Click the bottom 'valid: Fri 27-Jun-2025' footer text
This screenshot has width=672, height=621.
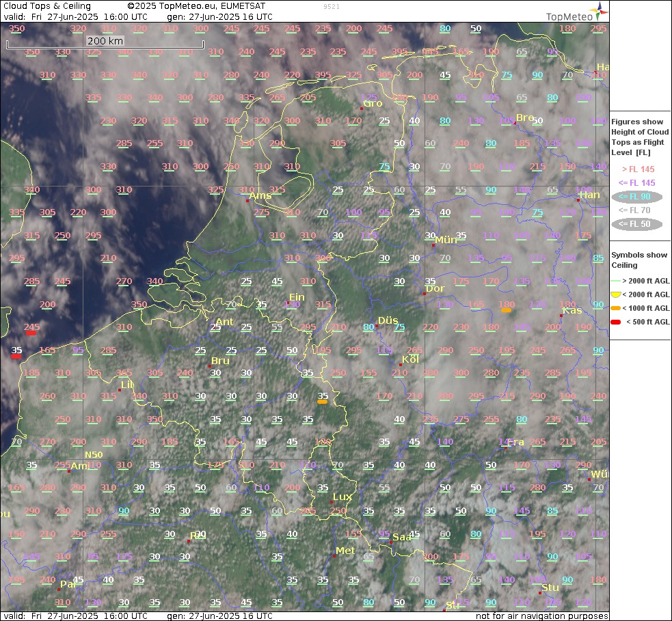point(75,616)
